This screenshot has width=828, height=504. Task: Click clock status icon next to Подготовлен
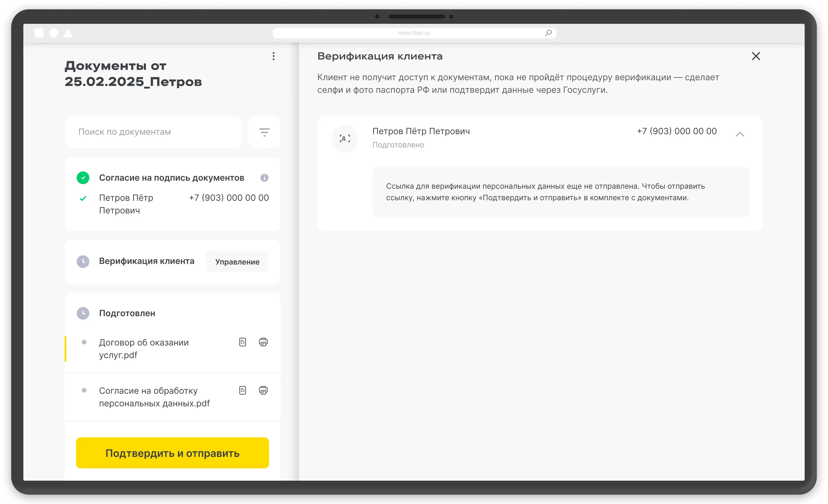click(x=83, y=313)
